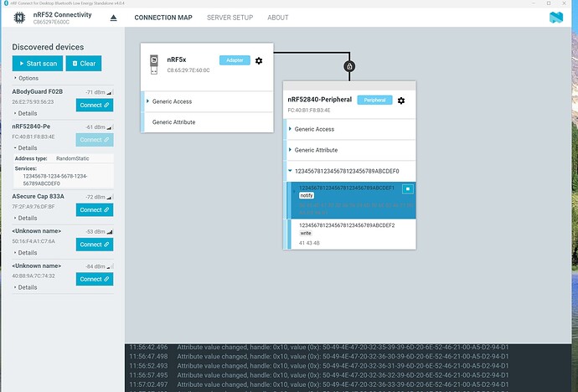The height and width of the screenshot is (392, 578).
Task: Click the ASecure Cap 833A signal icon
Action: (110, 197)
